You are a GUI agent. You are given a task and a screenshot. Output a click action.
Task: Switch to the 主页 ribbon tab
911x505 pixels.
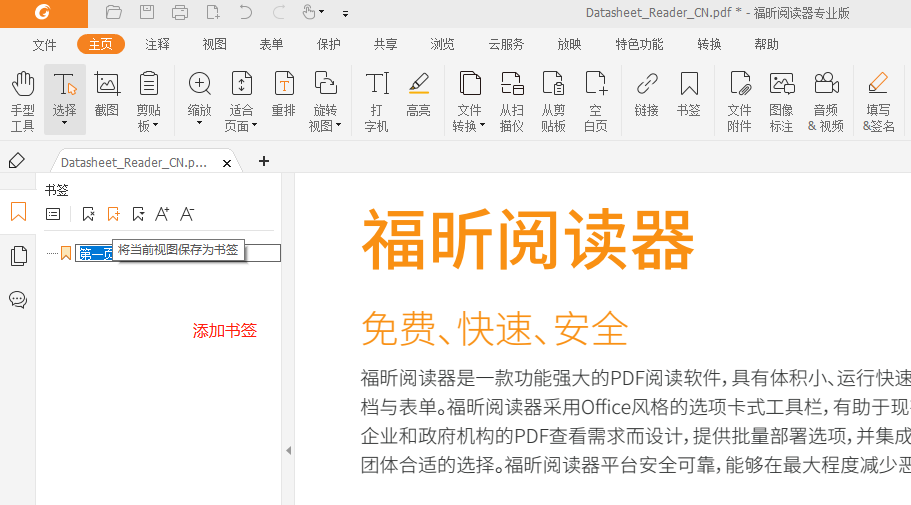(x=101, y=44)
